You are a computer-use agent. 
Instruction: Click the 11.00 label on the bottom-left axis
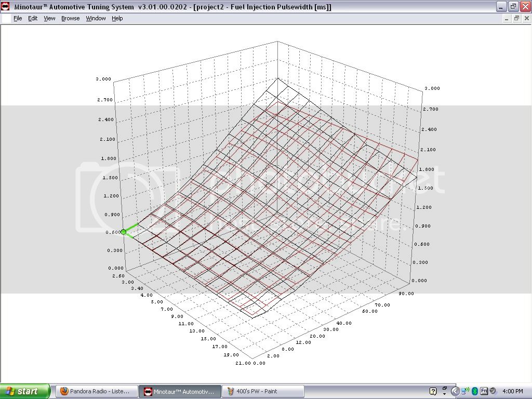tap(186, 324)
